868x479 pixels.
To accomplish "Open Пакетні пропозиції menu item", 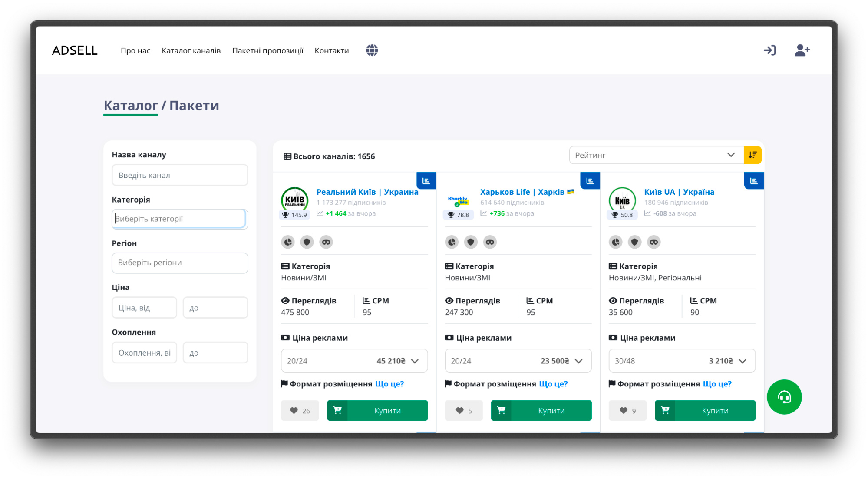I will pyautogui.click(x=267, y=50).
